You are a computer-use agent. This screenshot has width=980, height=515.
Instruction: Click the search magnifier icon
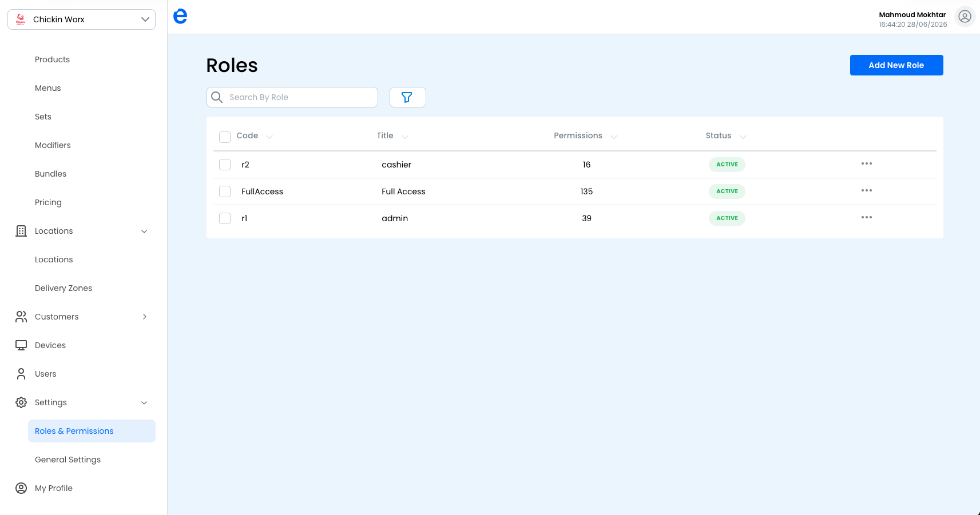click(x=217, y=97)
